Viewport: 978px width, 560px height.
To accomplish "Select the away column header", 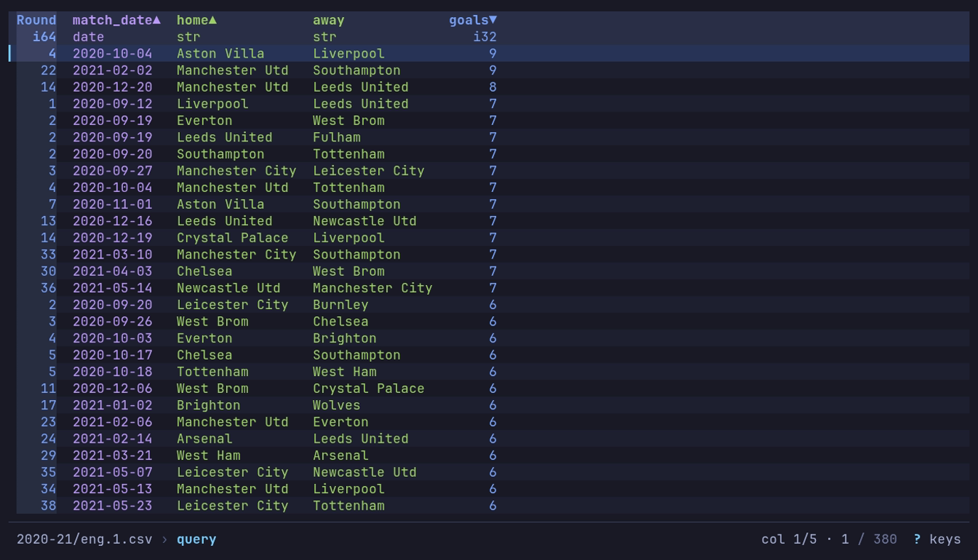I will (x=328, y=20).
